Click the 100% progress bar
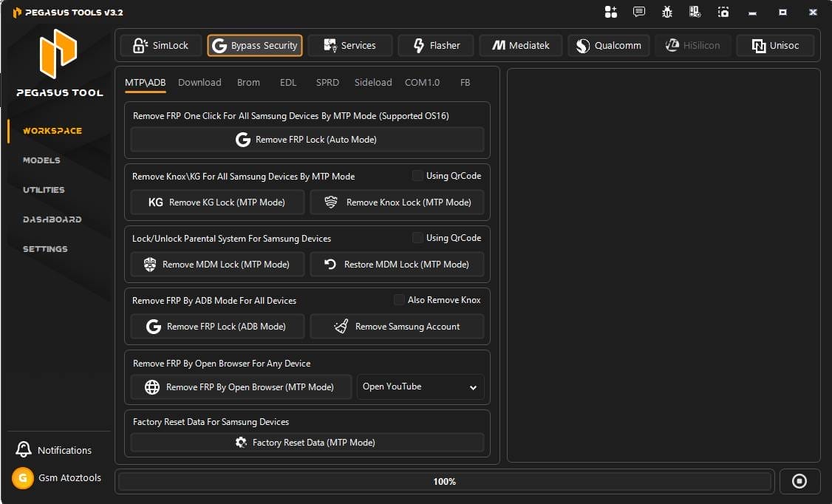 coord(444,481)
